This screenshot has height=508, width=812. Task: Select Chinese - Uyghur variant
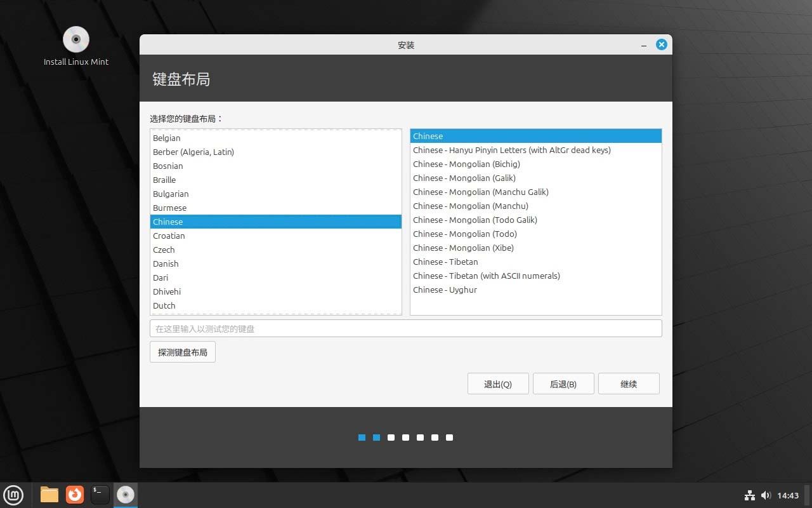[445, 290]
